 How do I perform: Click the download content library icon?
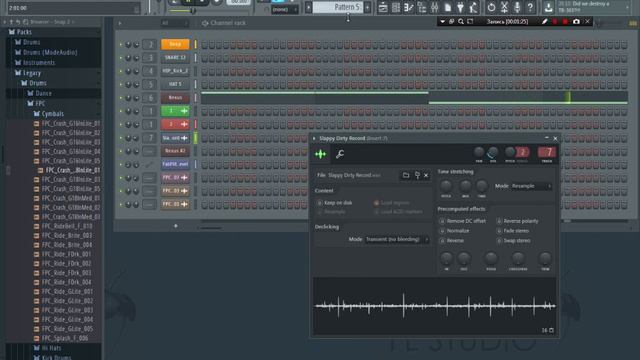pyautogui.click(x=549, y=7)
